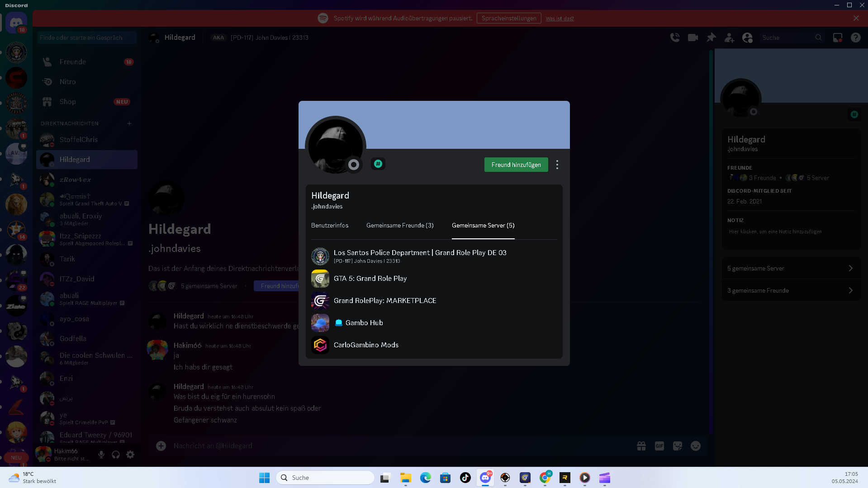Follow the 'Was ist das?' link
Screen dimensions: 868x488
(560, 19)
